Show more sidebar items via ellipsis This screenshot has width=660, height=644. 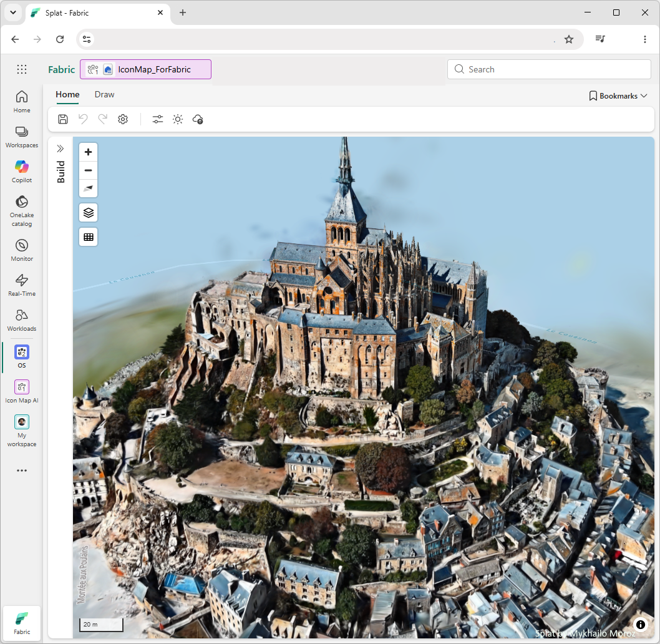click(x=22, y=471)
